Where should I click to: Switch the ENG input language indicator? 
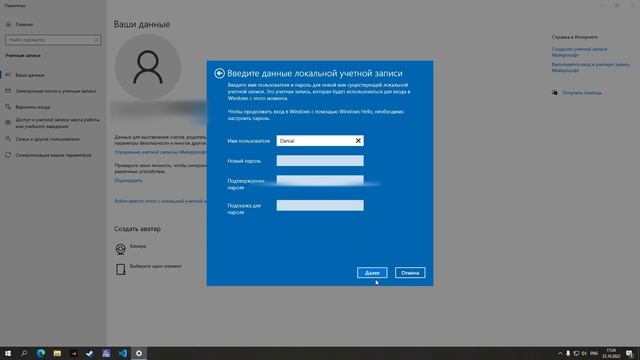594,353
